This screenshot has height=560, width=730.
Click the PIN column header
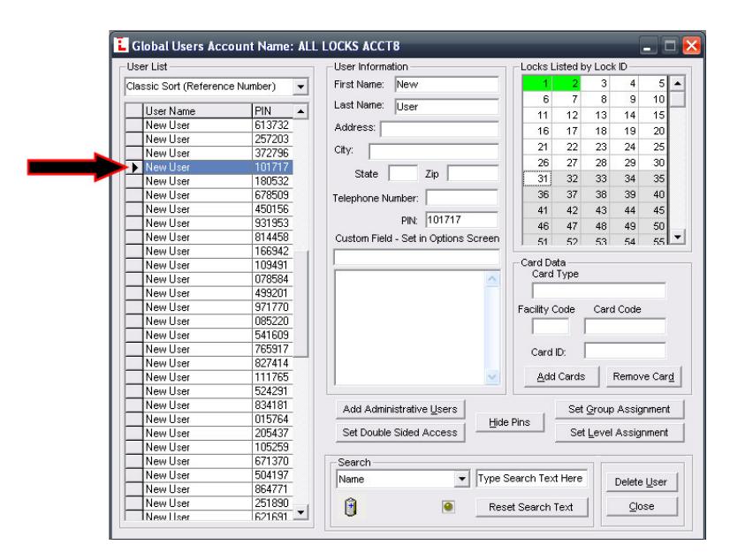point(272,111)
